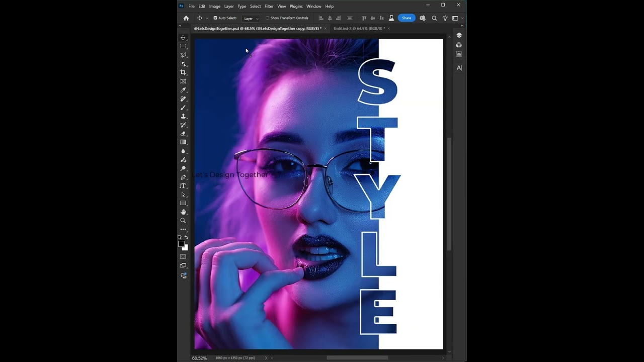Toggle the align left edges option

[x=321, y=18]
